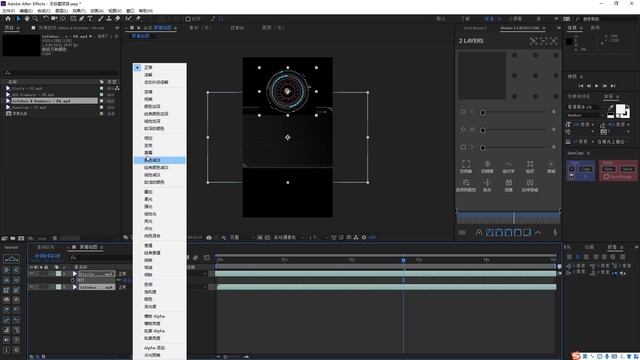Viewport: 640px width, 360px height.
Task: Click the viewer snapshot camera icon
Action: point(209,237)
